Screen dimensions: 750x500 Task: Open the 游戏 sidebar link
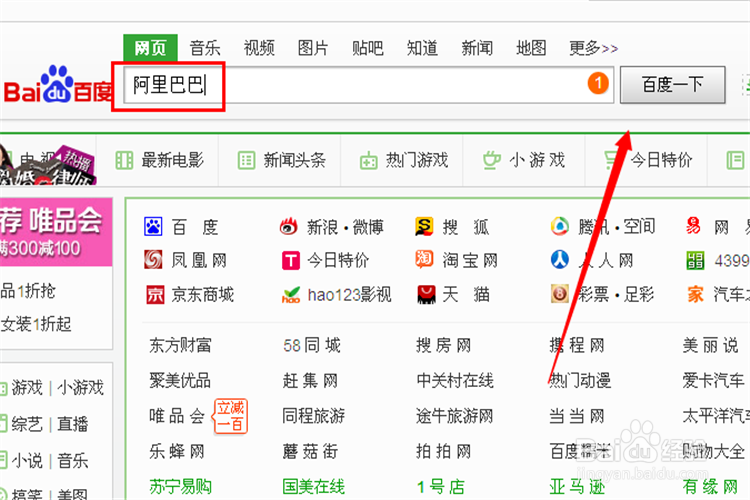tap(27, 387)
